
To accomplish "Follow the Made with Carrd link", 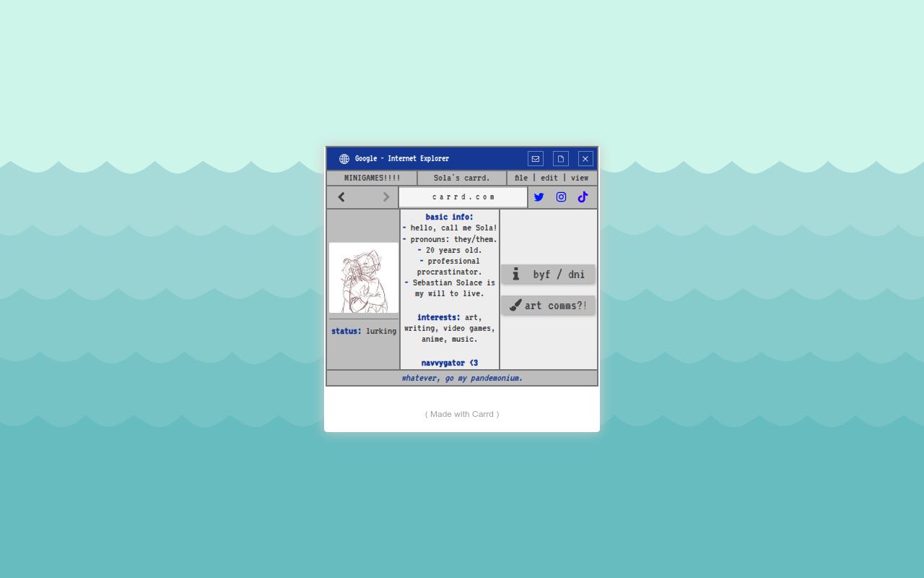I will (x=462, y=414).
